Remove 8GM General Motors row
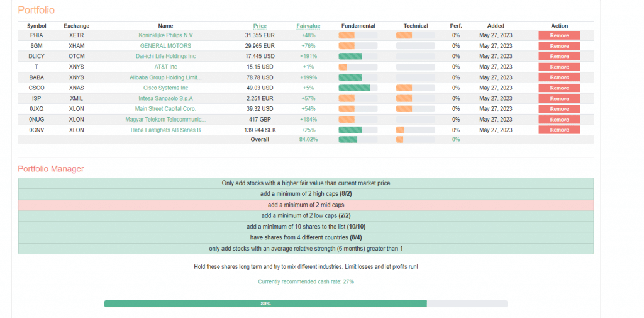The image size is (644, 318). click(559, 46)
